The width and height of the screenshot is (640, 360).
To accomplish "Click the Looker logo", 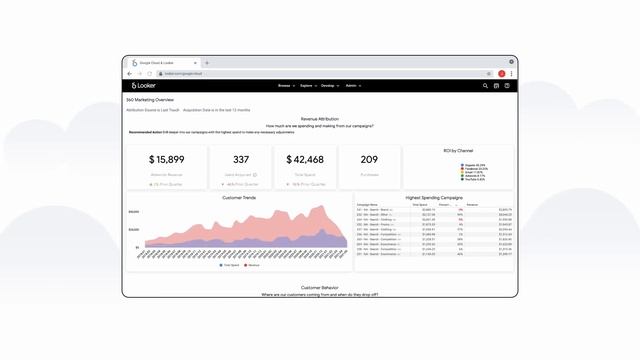I will tap(143, 86).
